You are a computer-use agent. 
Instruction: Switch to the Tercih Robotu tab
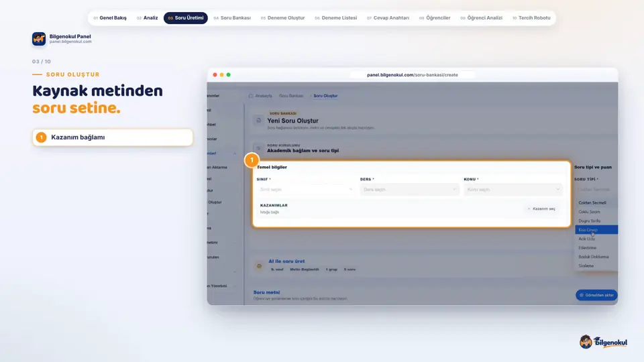point(531,18)
